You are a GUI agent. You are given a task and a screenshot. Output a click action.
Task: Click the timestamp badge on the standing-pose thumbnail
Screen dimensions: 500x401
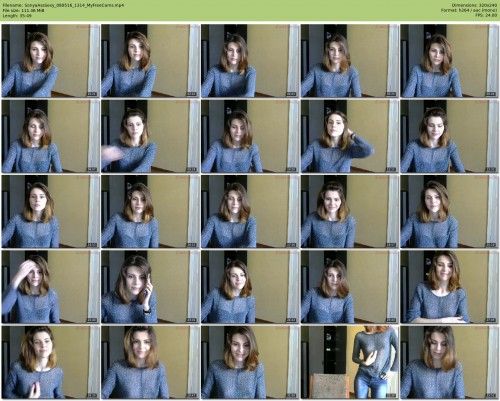coord(391,396)
